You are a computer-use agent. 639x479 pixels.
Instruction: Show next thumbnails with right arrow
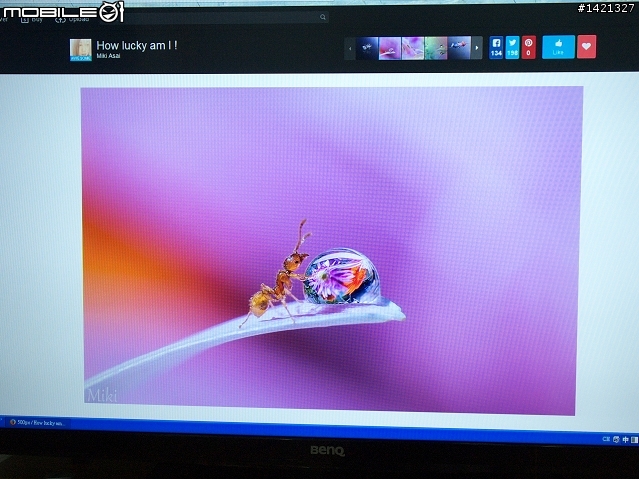477,48
